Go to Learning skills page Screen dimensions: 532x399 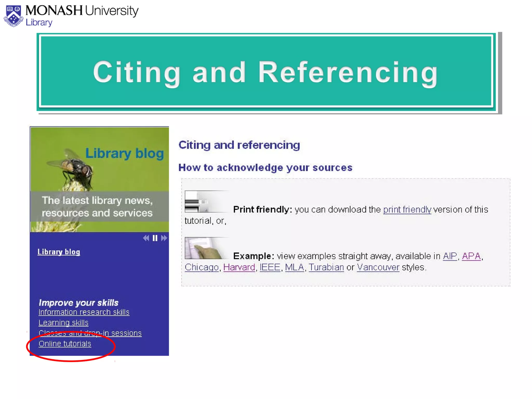tap(63, 323)
